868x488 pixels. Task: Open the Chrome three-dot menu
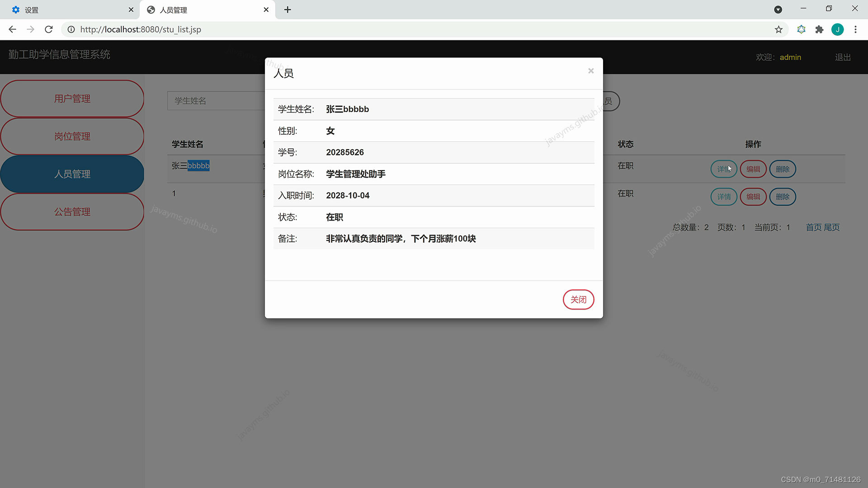click(x=855, y=29)
